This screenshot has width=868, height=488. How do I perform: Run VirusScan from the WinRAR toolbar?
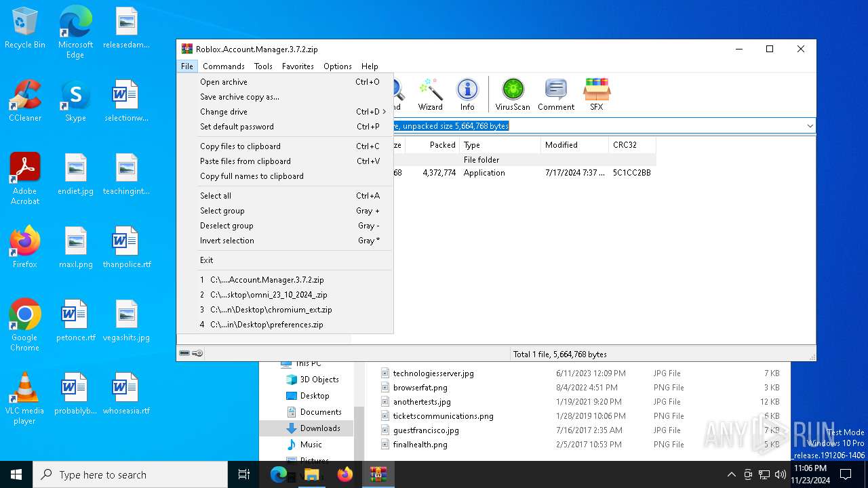[x=513, y=94]
